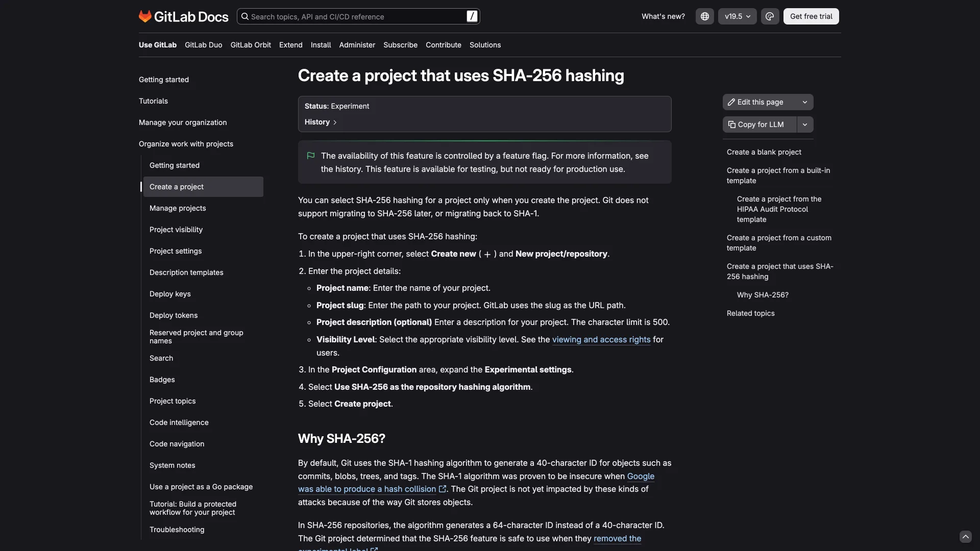This screenshot has height=551, width=980.
Task: Open Project visibility sidebar item
Action: point(176,230)
